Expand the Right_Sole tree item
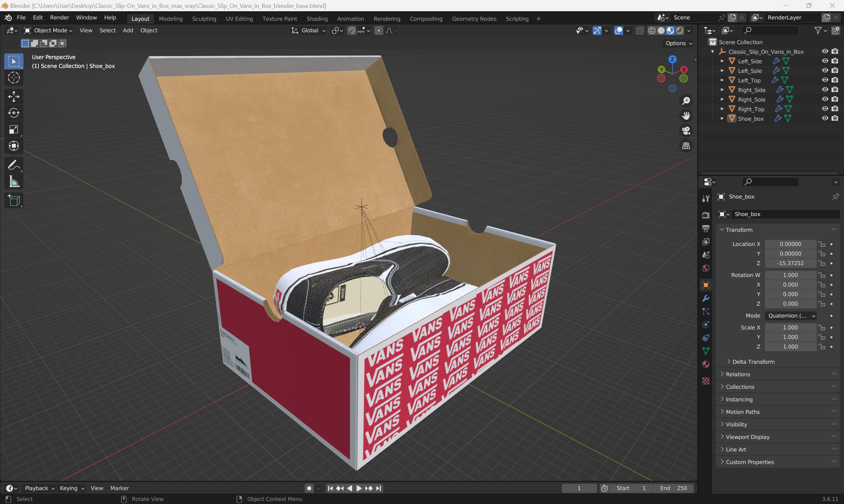 point(722,99)
